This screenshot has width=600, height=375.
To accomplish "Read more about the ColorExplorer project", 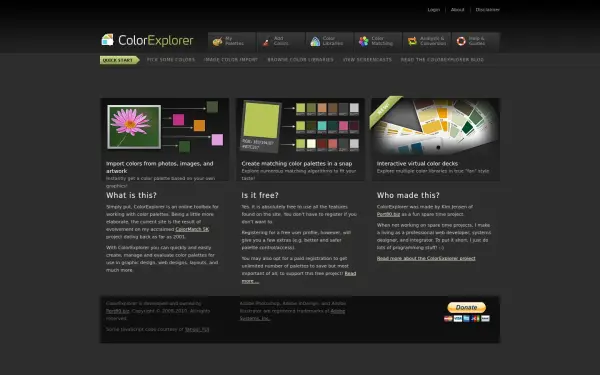I will click(x=426, y=258).
